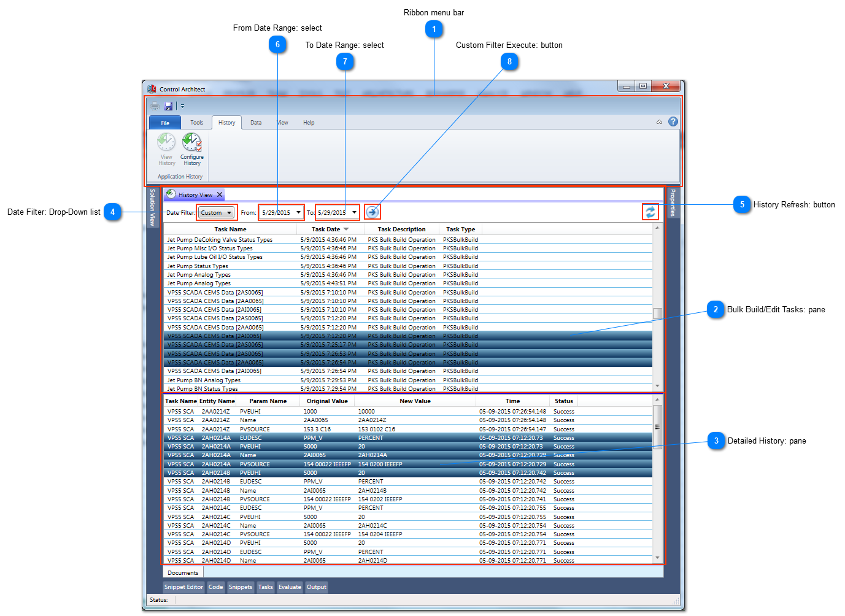Image resolution: width=845 pixels, height=616 pixels.
Task: Select the 2AA0214Z PVEUHI detail row
Action: (x=408, y=412)
